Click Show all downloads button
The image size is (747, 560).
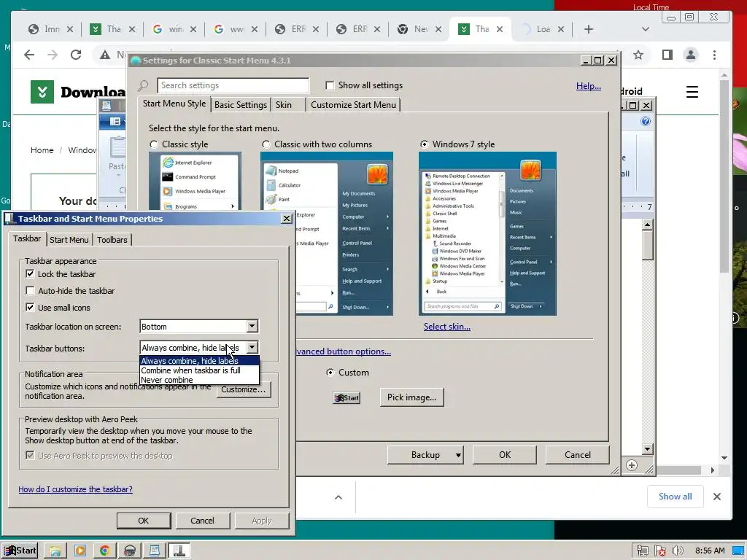[675, 497]
